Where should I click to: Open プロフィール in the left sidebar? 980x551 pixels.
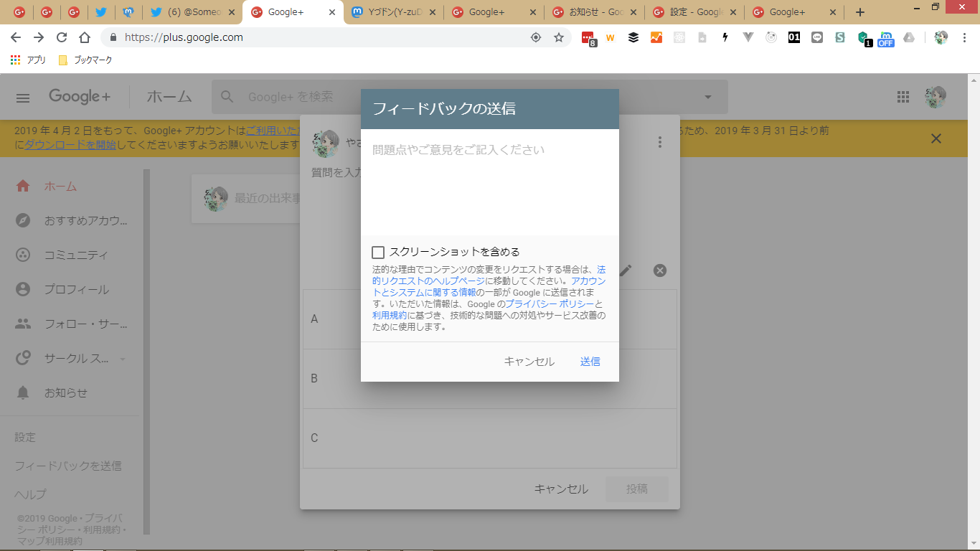tap(76, 290)
